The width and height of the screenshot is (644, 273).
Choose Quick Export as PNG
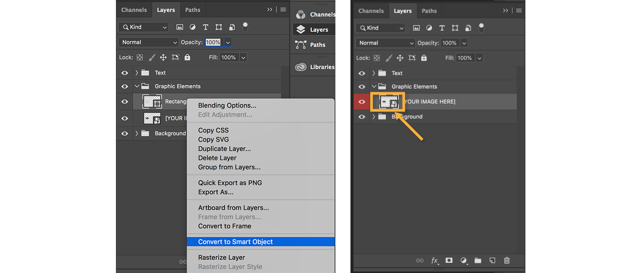pyautogui.click(x=230, y=183)
